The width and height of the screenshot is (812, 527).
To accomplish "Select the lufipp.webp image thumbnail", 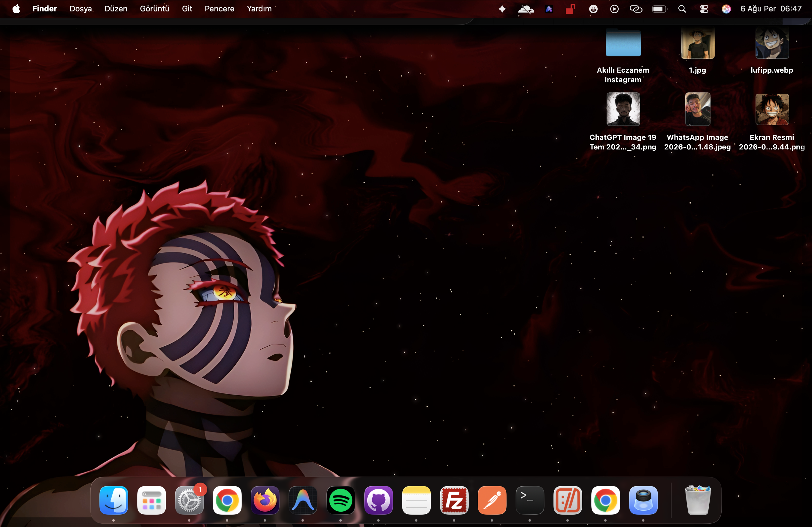I will (772, 43).
